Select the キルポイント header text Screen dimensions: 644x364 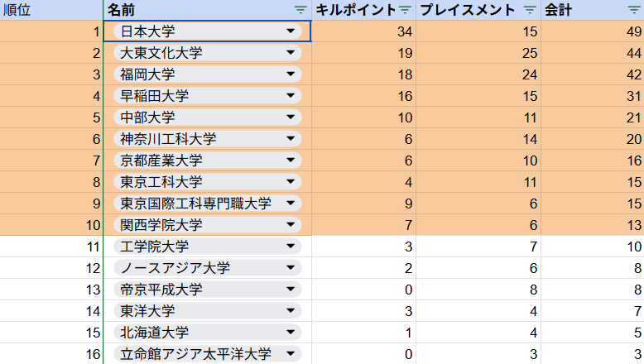pyautogui.click(x=356, y=10)
